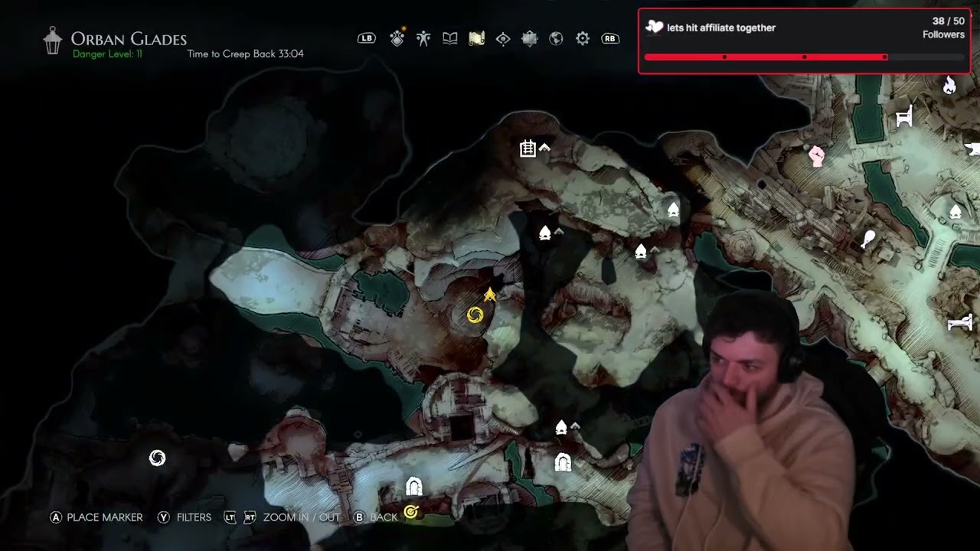Select the shrine icon above the bed icon
980x551 pixels.
point(955,211)
